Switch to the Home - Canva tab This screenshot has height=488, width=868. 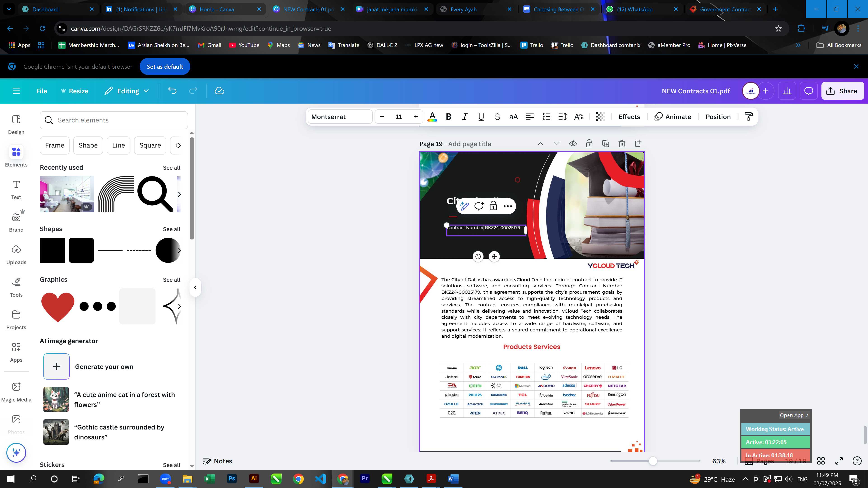225,9
